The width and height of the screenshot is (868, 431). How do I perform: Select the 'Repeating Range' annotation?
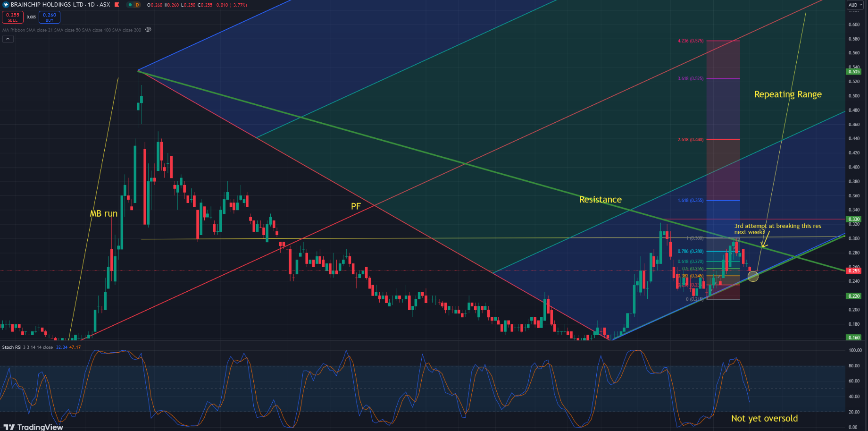click(788, 94)
